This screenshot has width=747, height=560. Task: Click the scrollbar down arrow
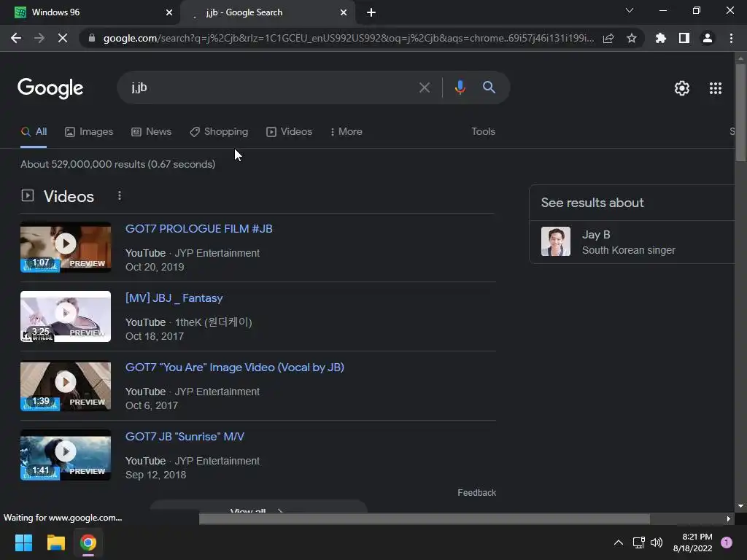coord(740,506)
